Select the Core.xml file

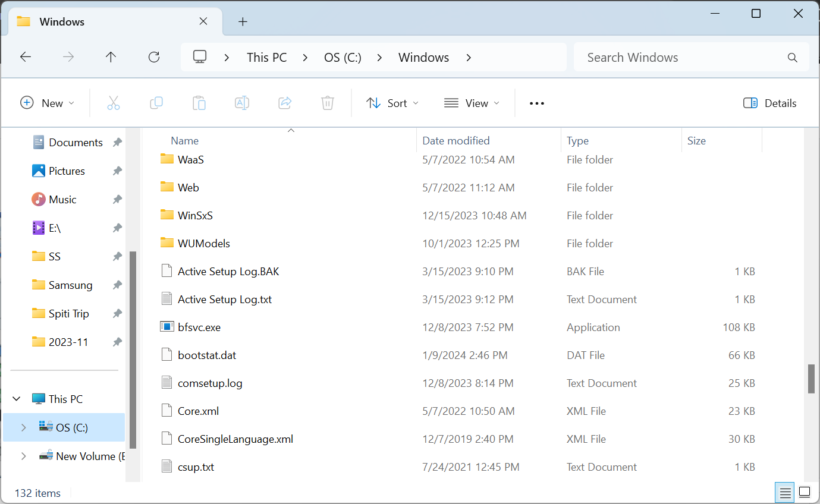click(198, 411)
